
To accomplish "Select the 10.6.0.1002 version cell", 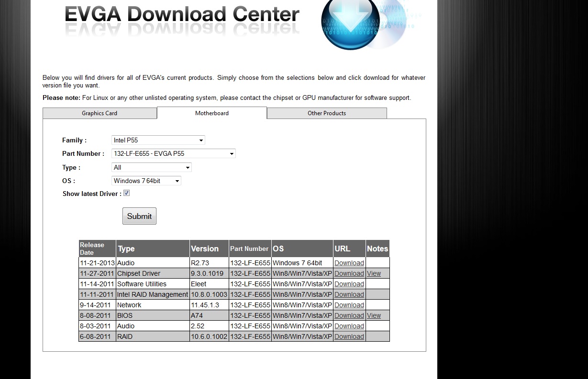I will click(x=209, y=336).
